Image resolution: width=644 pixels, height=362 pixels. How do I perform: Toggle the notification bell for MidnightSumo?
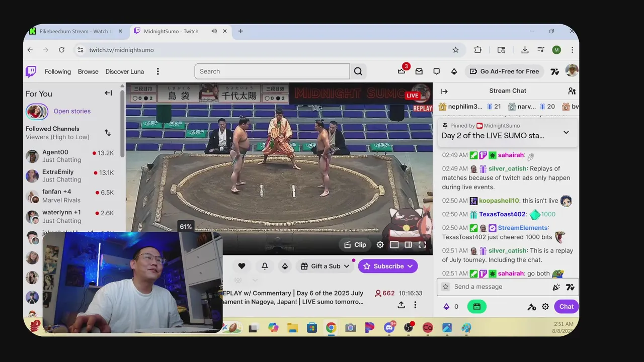pyautogui.click(x=265, y=266)
